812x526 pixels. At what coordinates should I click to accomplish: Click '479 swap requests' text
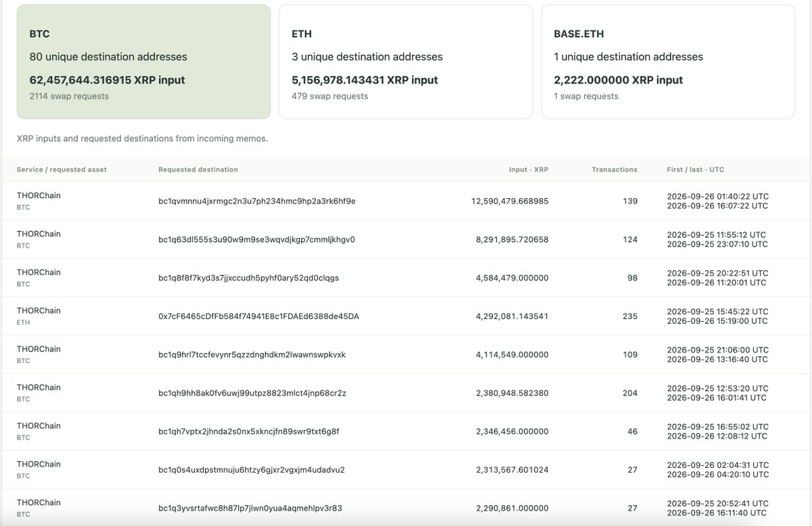[x=330, y=96]
